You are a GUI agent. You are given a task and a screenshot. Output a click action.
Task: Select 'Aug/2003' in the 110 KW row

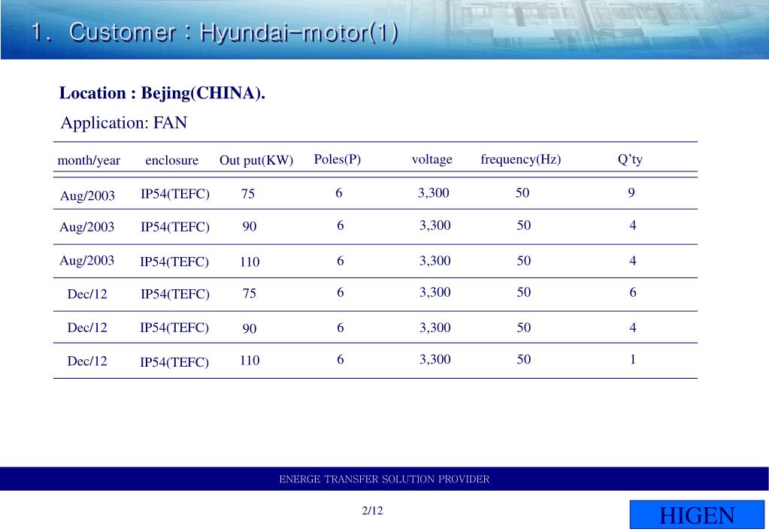(x=86, y=260)
